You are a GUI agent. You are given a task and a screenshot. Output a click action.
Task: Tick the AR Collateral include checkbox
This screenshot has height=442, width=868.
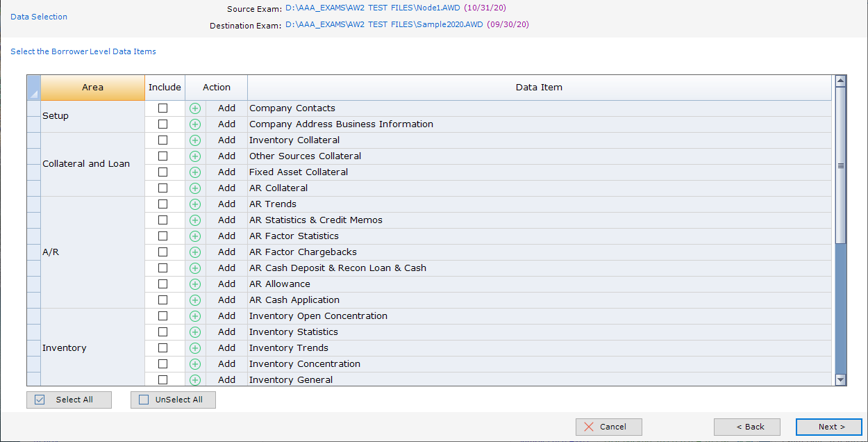click(162, 188)
